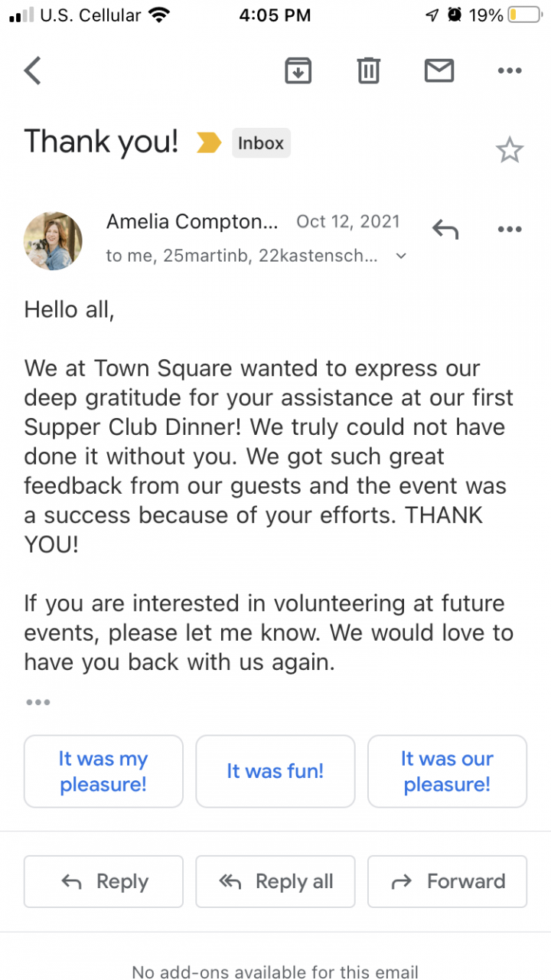The image size is (551, 980).
Task: Mark email as unread with envelope icon
Action: point(439,70)
